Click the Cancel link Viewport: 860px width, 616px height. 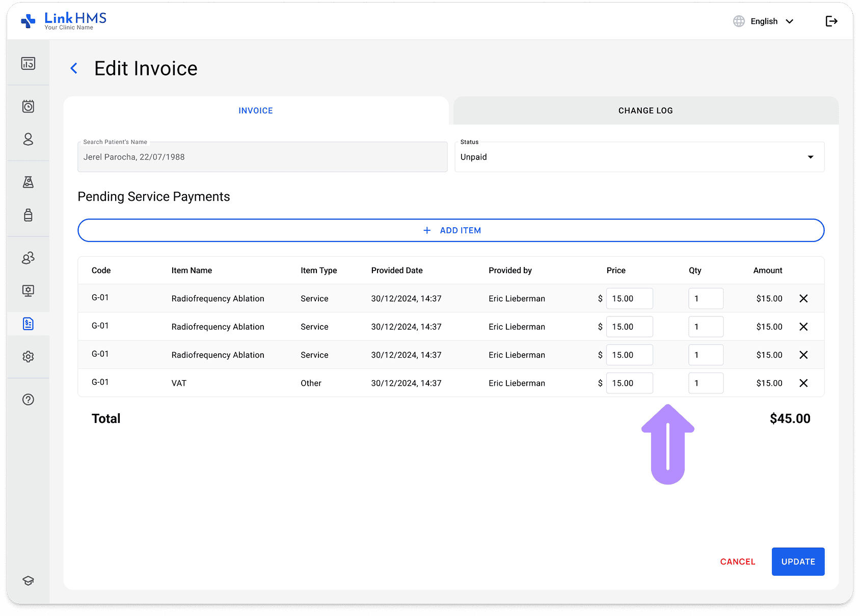[x=737, y=561]
